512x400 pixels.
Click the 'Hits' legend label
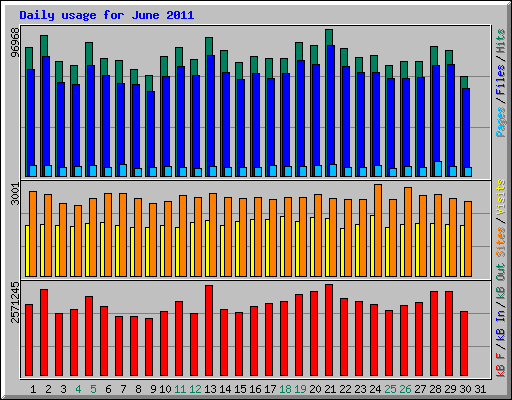point(500,41)
